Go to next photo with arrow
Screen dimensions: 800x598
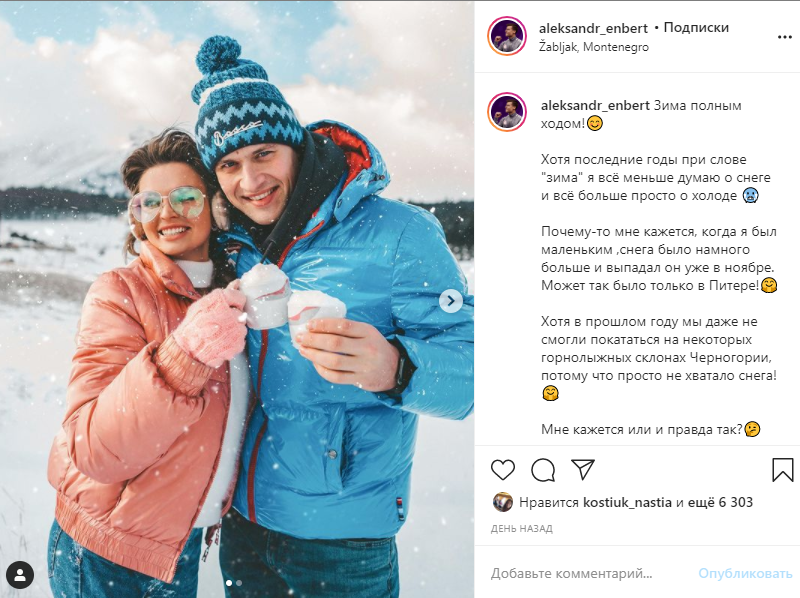coord(451,301)
